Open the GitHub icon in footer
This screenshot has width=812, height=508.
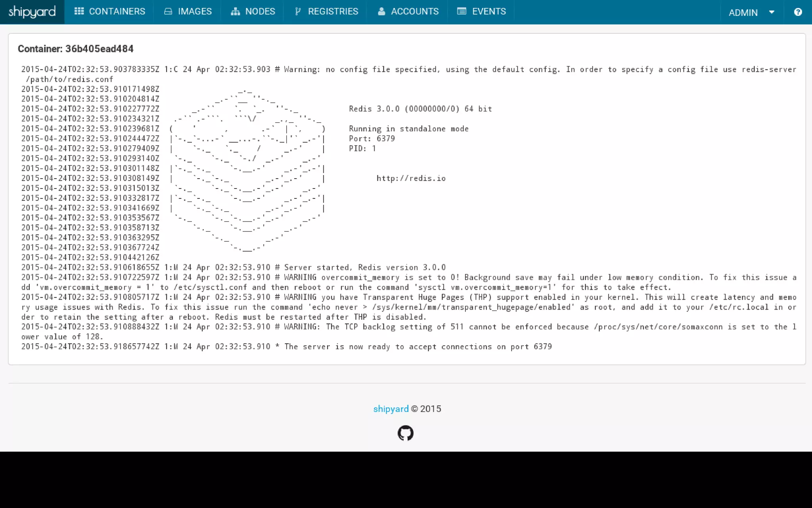[x=406, y=433]
